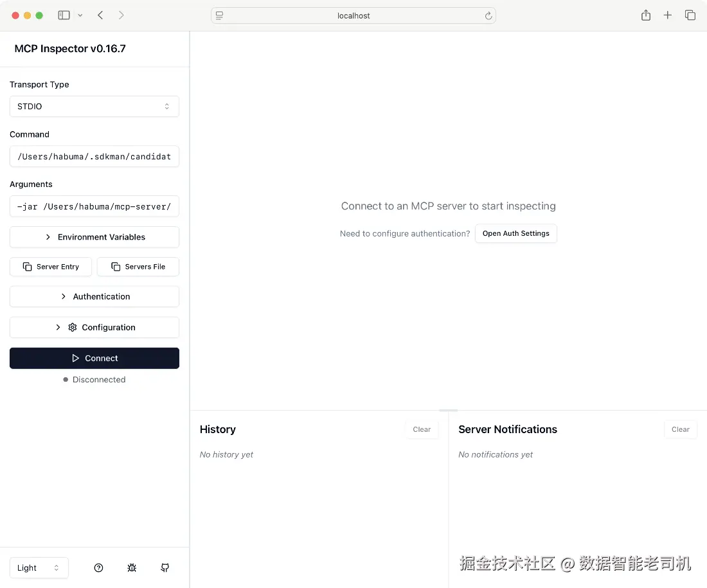Open the bug debugging guide icon
Image resolution: width=707 pixels, height=588 pixels.
click(x=132, y=567)
